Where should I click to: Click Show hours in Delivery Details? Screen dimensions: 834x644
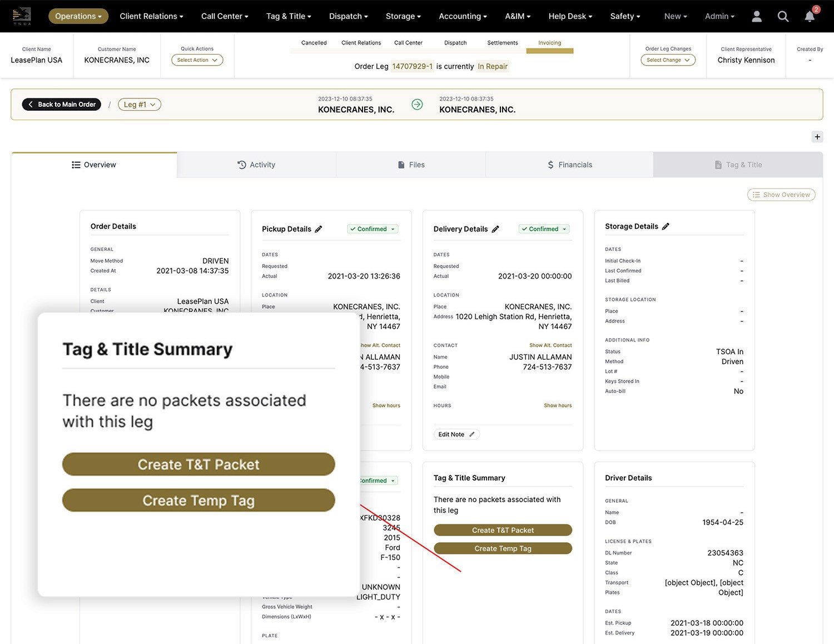coord(558,405)
